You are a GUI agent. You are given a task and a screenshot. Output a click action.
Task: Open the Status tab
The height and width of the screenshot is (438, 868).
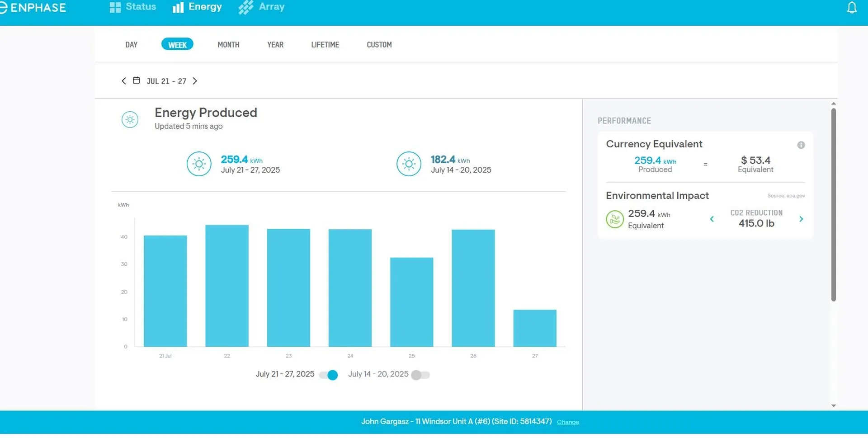133,7
